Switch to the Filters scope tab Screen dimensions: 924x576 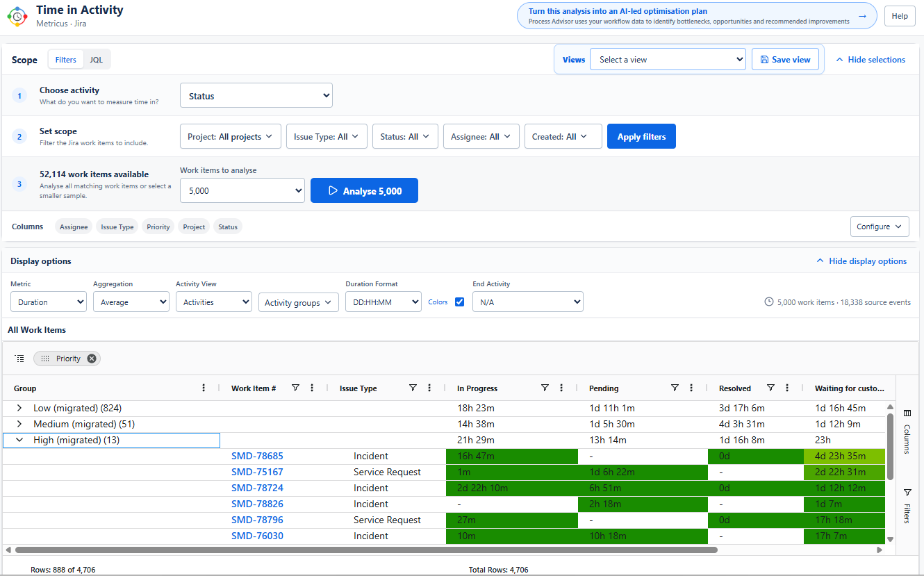(x=66, y=60)
